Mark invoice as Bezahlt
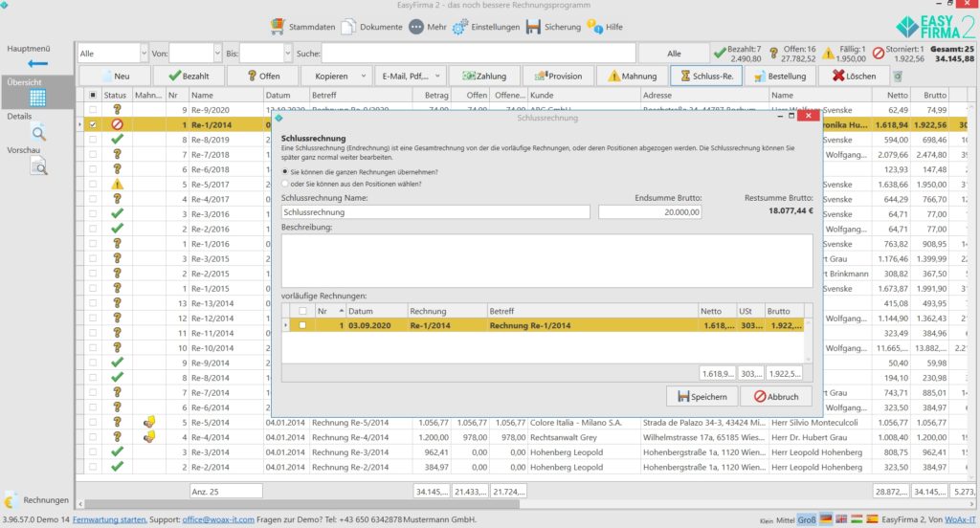 coord(189,76)
